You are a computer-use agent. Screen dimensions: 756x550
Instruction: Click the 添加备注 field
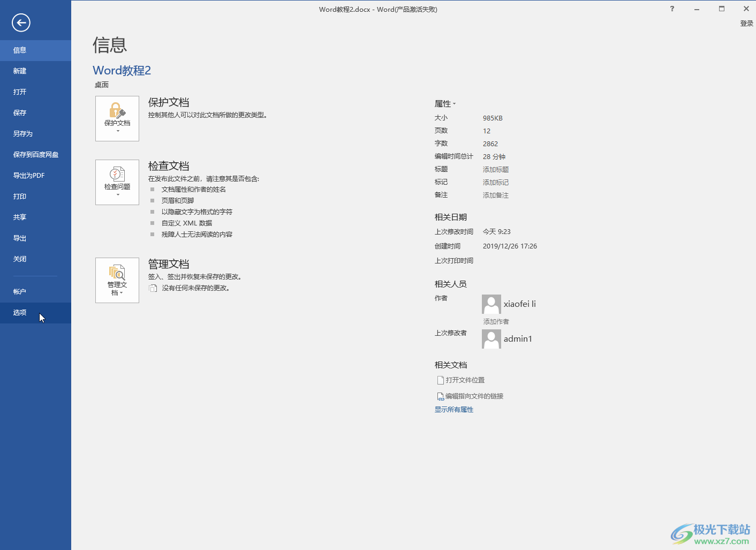point(496,195)
